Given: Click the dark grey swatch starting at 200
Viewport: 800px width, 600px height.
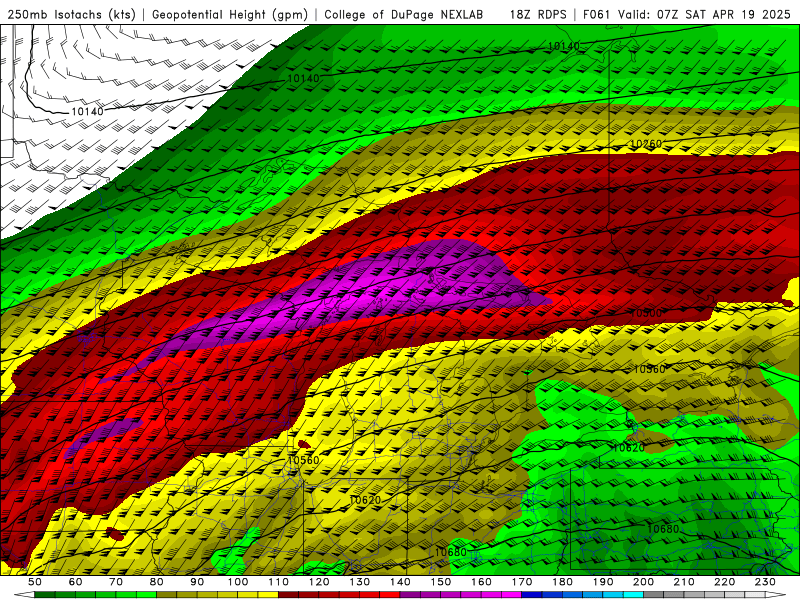Looking at the screenshot, I should tap(654, 595).
